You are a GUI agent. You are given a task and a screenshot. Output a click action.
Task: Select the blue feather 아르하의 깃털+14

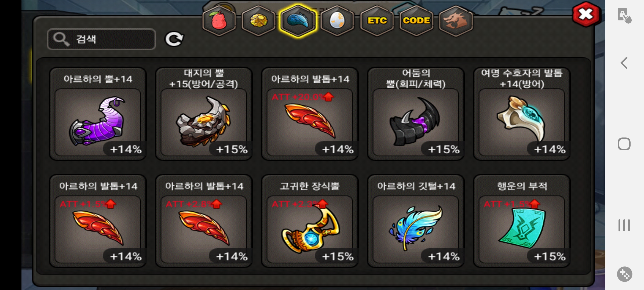416,221
